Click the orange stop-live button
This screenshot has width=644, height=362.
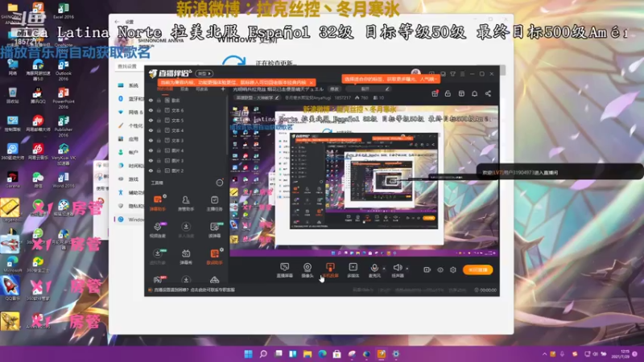[x=478, y=269]
